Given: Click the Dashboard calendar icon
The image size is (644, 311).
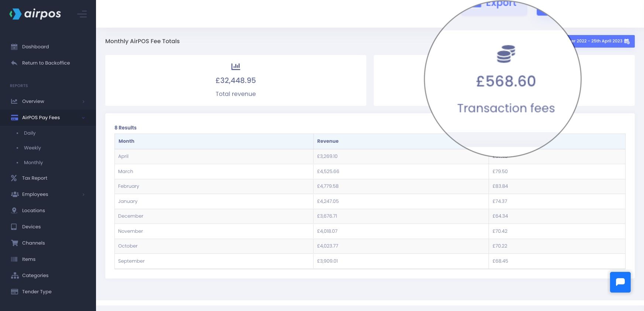Looking at the screenshot, I should coord(14,47).
